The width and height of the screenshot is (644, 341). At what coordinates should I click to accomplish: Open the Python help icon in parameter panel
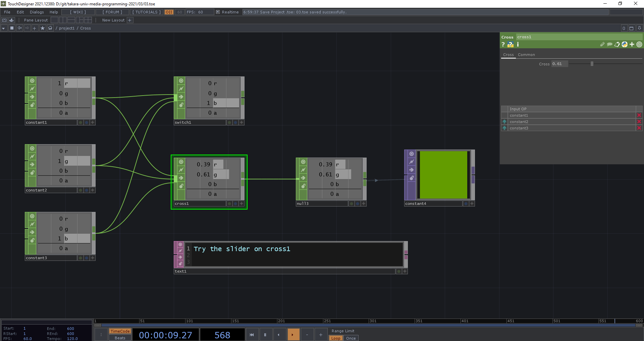tap(511, 45)
